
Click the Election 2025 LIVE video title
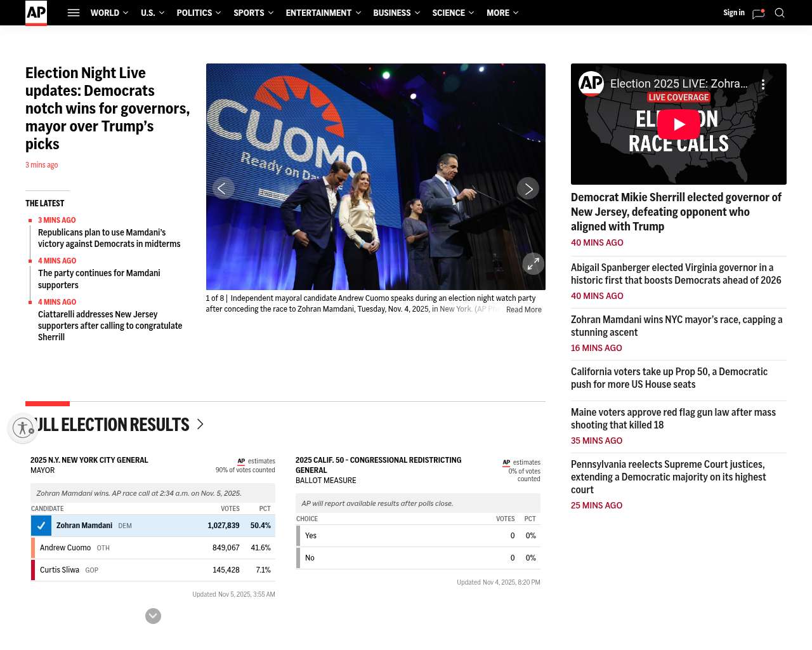679,84
